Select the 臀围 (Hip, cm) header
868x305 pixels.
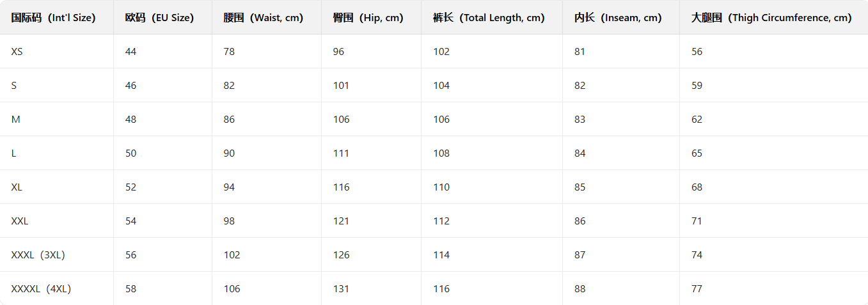pyautogui.click(x=368, y=18)
